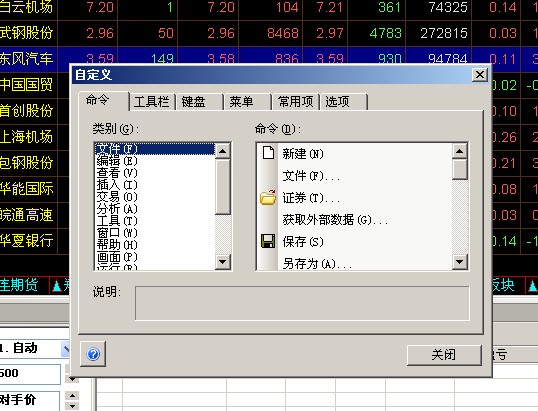Select 华能国际 in the stock list
Screen dimensions: 538x411
(26, 189)
